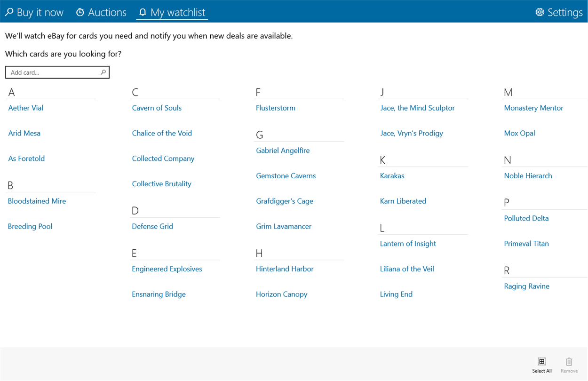Click the search magnifier in Add card box
588x381 pixels.
point(103,72)
